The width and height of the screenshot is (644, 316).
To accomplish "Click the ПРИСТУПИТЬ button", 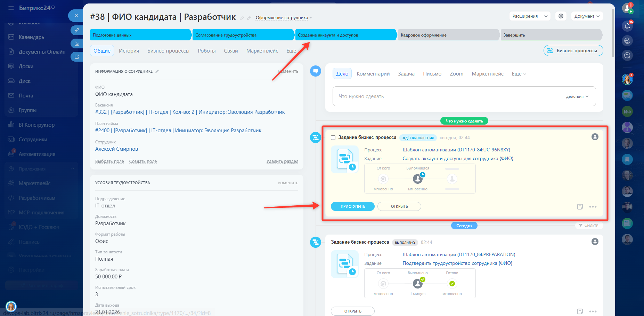I will click(353, 206).
